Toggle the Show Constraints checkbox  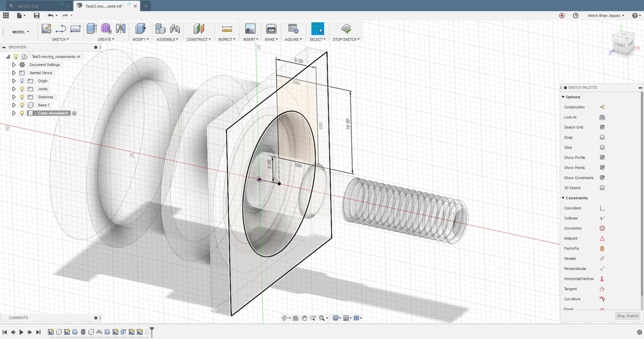point(602,178)
